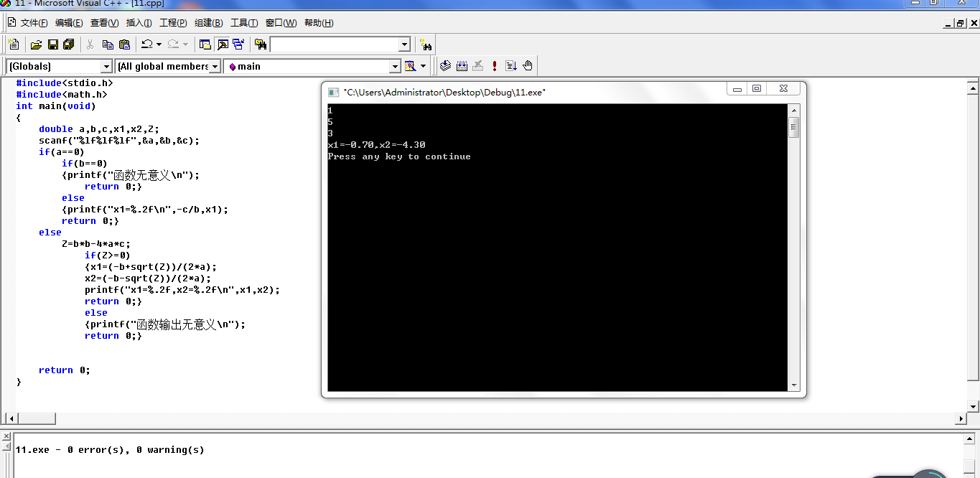Open the 工程(P) menu
The image size is (980, 478).
tap(173, 23)
